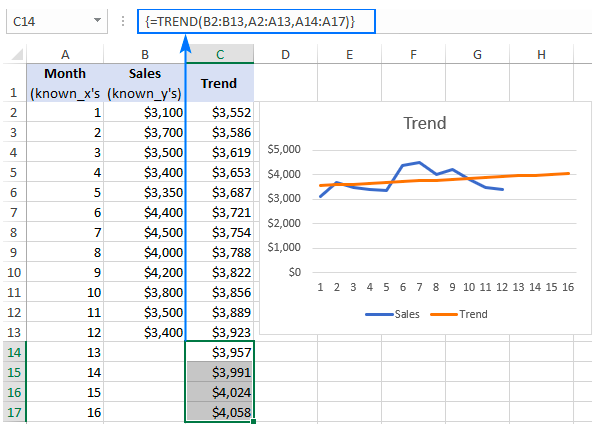Select row 14 header
The width and height of the screenshot is (601, 428).
point(14,352)
